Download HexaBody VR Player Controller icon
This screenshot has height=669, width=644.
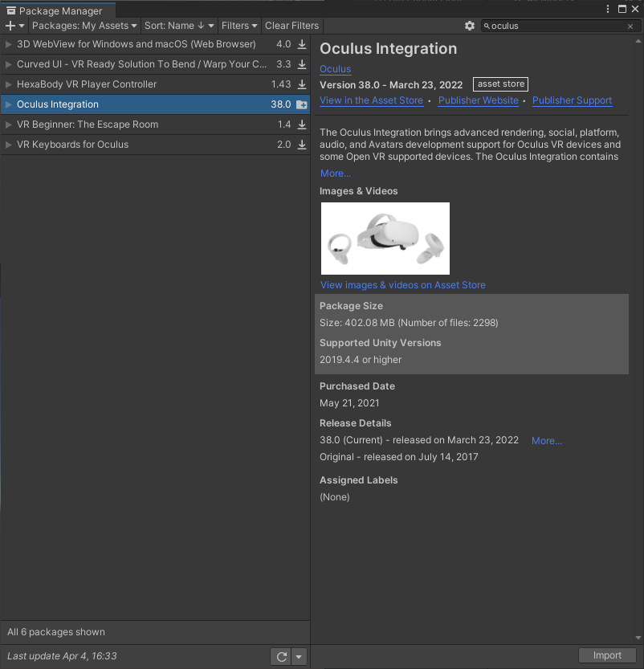click(x=302, y=84)
